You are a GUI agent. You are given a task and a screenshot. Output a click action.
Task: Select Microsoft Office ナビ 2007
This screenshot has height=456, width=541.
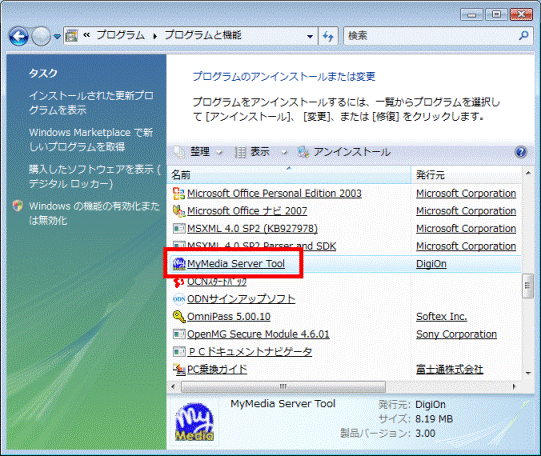coord(247,211)
